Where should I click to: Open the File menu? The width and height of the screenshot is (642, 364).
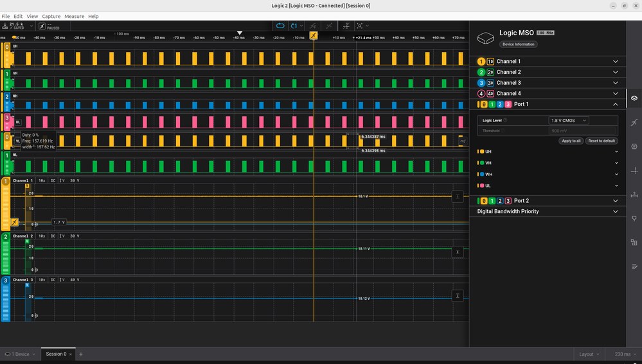pos(6,16)
